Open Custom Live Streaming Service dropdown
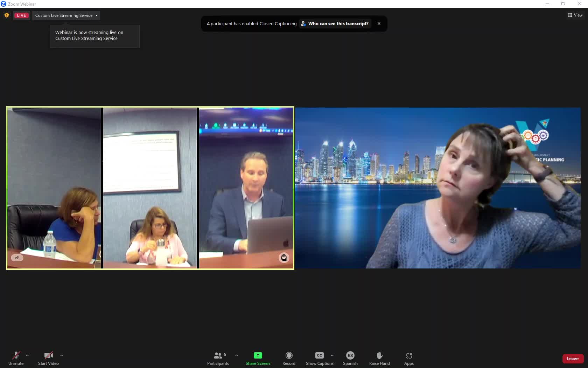588x368 pixels. (66, 15)
